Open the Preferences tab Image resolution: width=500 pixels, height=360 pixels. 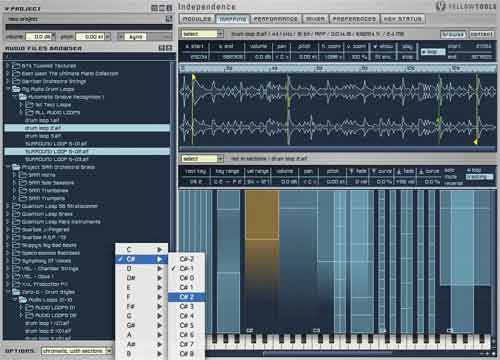point(354,19)
